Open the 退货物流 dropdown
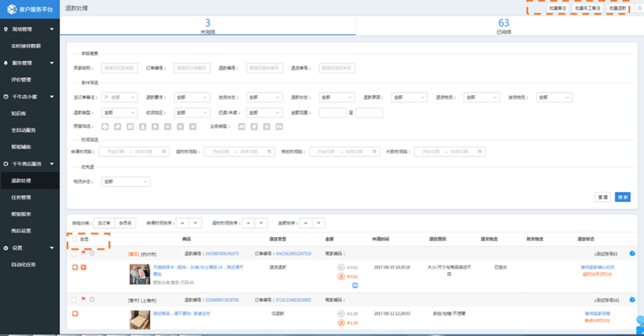 click(482, 98)
